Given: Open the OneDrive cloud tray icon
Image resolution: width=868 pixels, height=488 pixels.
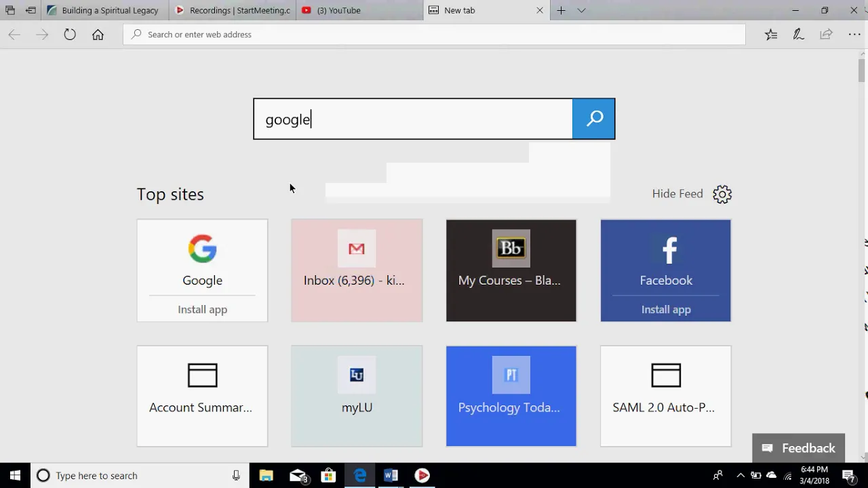Looking at the screenshot, I should [x=772, y=475].
